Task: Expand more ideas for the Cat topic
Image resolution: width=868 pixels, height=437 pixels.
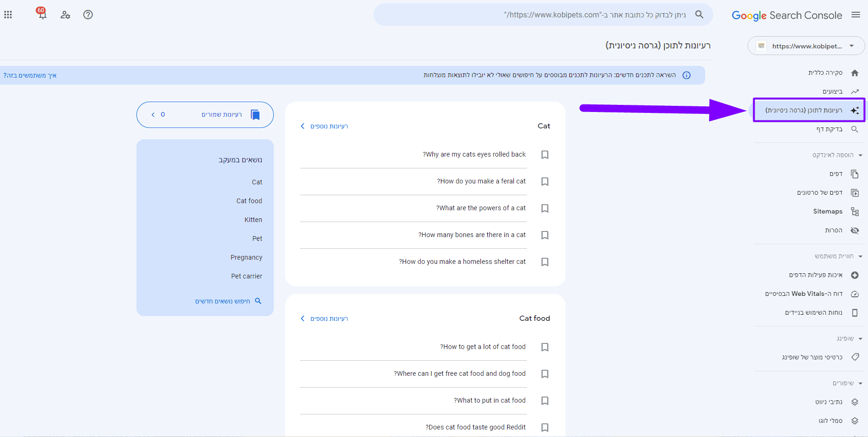Action: tap(324, 126)
